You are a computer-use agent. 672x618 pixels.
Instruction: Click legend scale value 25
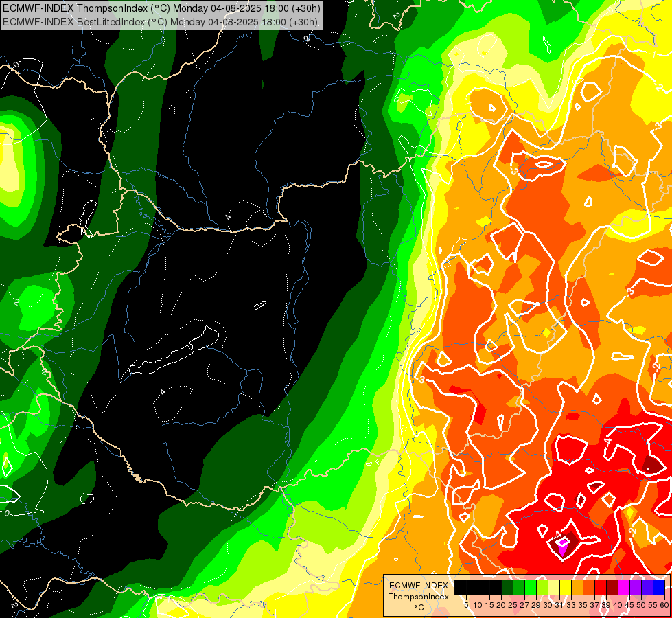pyautogui.click(x=513, y=605)
